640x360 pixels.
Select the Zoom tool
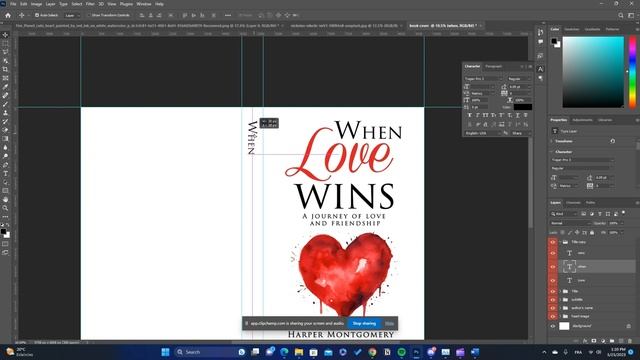pyautogui.click(x=5, y=208)
